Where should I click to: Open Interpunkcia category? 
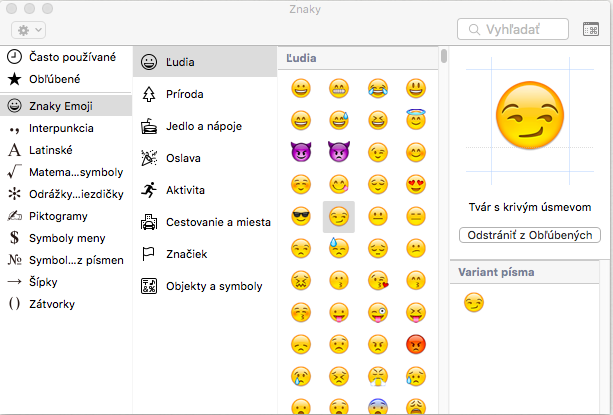(x=66, y=128)
